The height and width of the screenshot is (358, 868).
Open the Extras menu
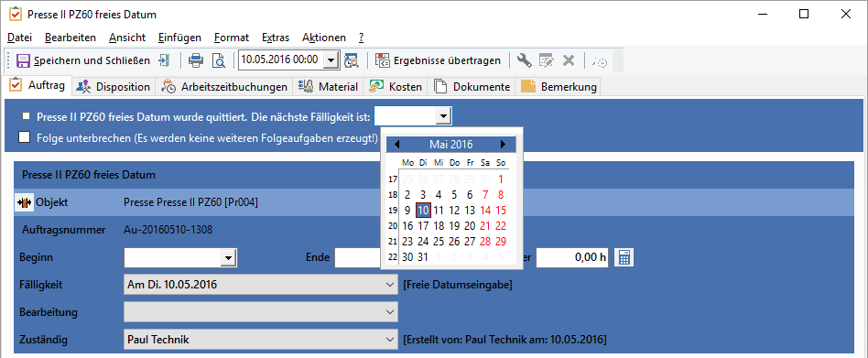[275, 38]
